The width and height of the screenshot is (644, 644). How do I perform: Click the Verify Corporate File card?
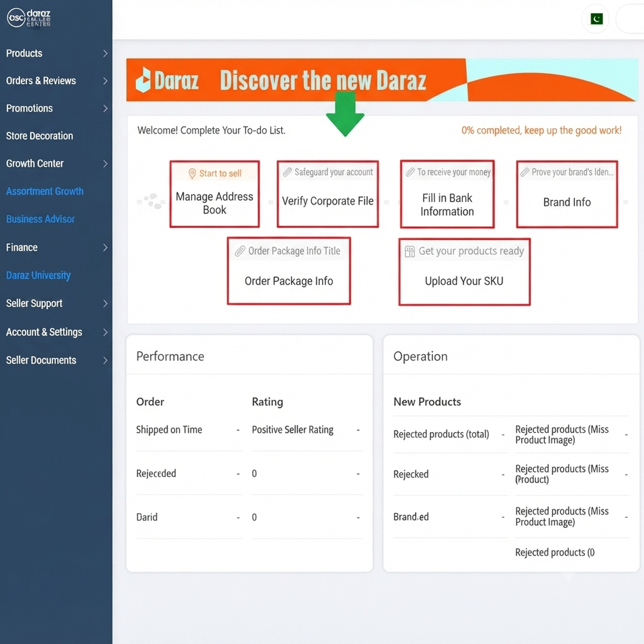(327, 194)
